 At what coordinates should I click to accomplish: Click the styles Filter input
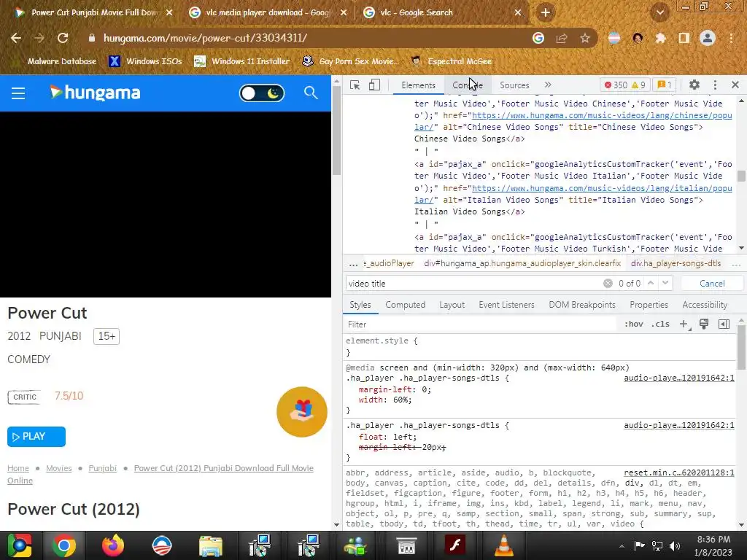coord(481,324)
